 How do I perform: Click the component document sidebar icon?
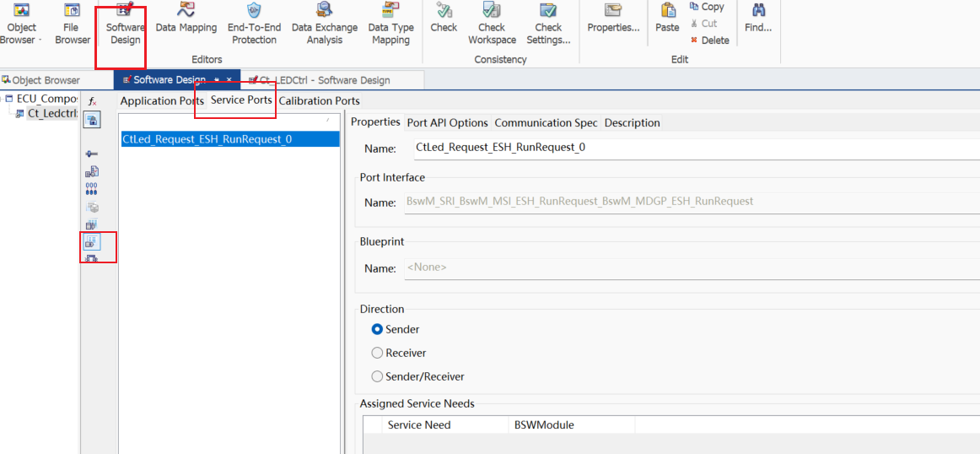coord(92,171)
